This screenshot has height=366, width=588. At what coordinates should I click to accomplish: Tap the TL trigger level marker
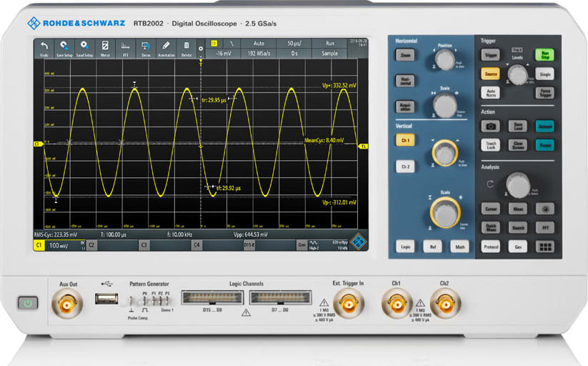(x=364, y=147)
